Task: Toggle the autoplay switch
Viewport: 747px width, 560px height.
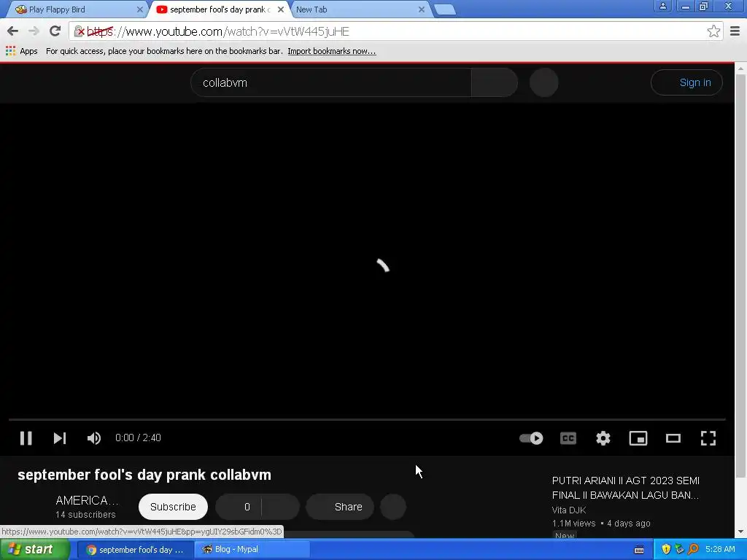Action: [531, 438]
